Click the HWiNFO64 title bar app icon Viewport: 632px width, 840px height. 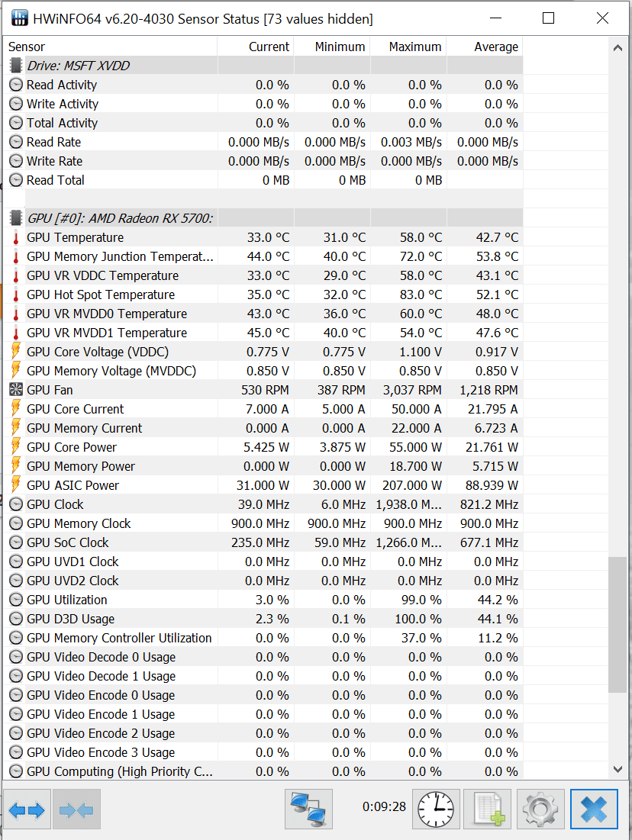19,18
